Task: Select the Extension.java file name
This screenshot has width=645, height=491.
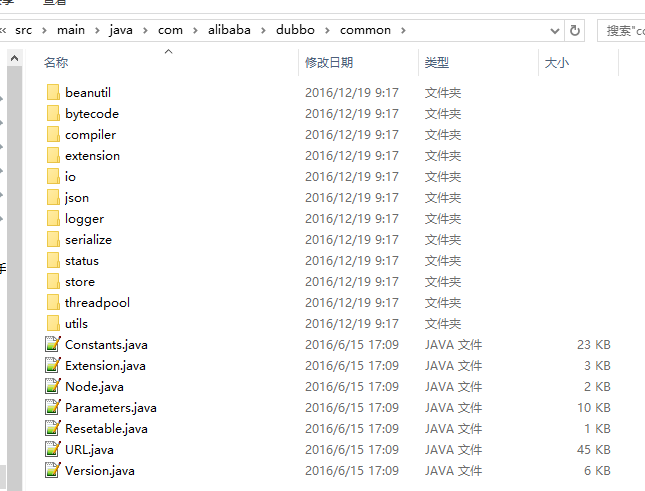Action: coord(105,366)
